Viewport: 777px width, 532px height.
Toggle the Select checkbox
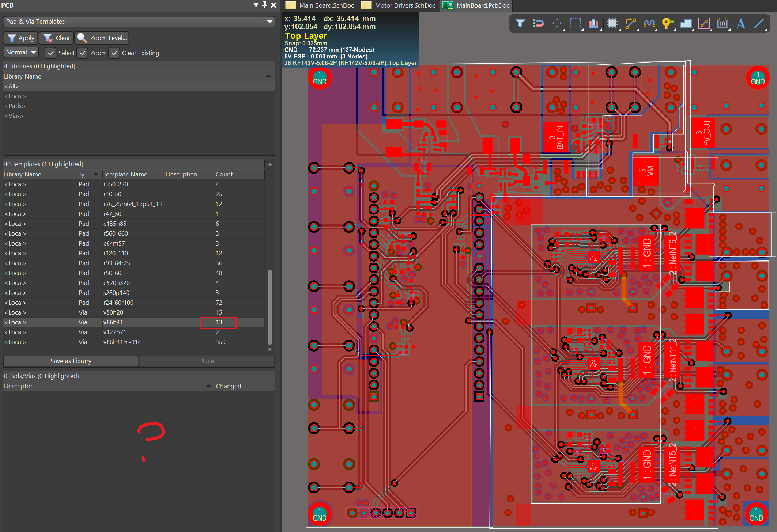click(51, 53)
